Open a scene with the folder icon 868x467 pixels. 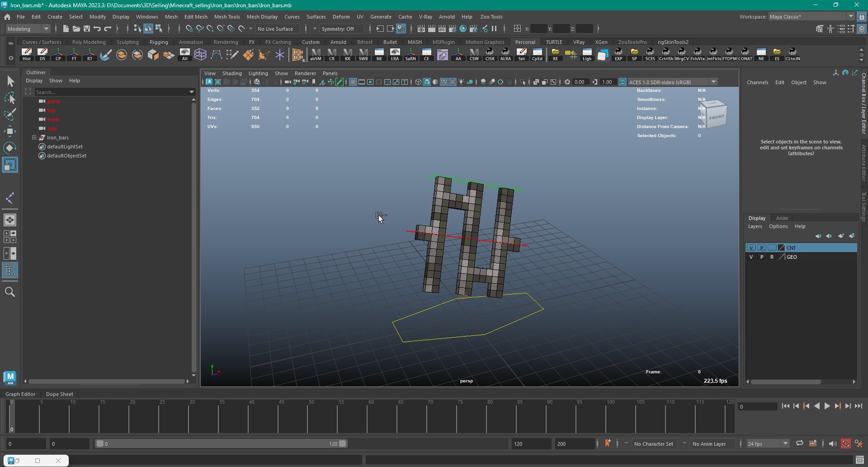coord(76,29)
